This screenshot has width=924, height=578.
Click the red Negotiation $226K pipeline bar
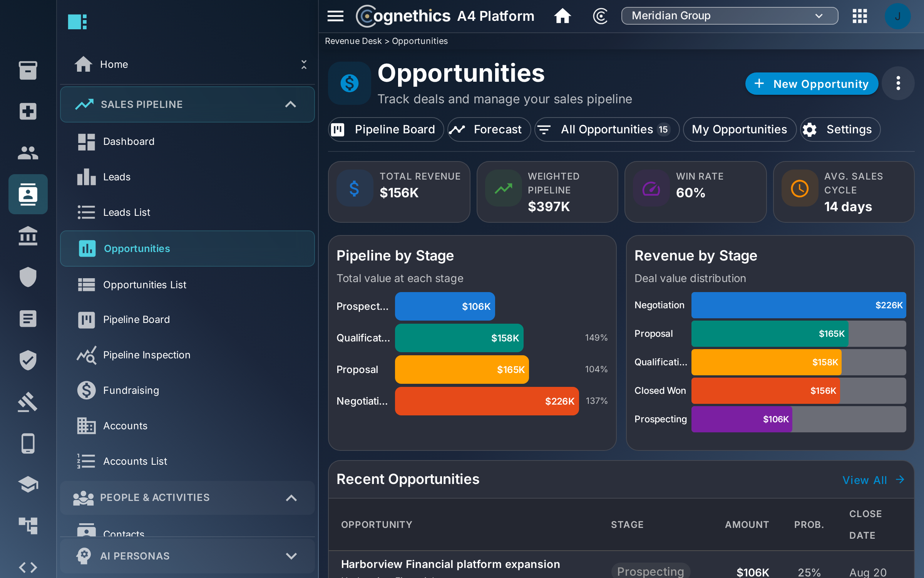coord(487,401)
